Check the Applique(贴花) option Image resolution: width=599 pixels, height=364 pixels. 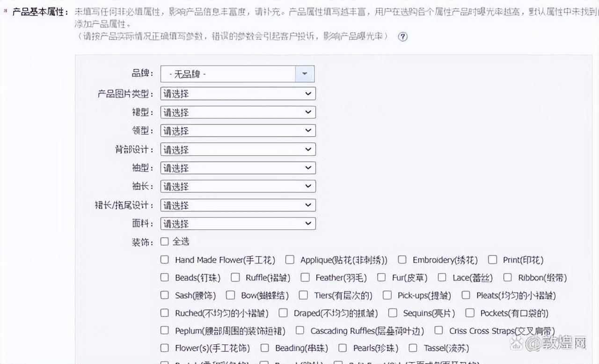tap(290, 259)
